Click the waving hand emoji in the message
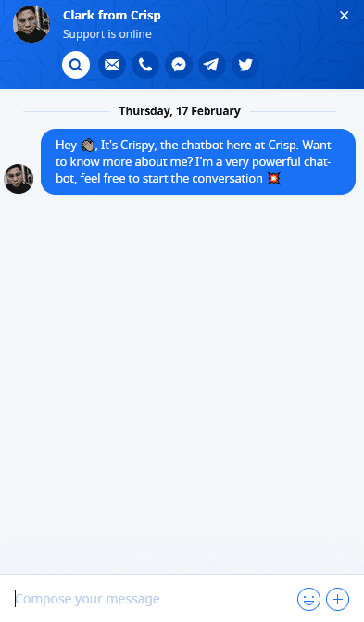The height and width of the screenshot is (622, 364). pyautogui.click(x=88, y=146)
